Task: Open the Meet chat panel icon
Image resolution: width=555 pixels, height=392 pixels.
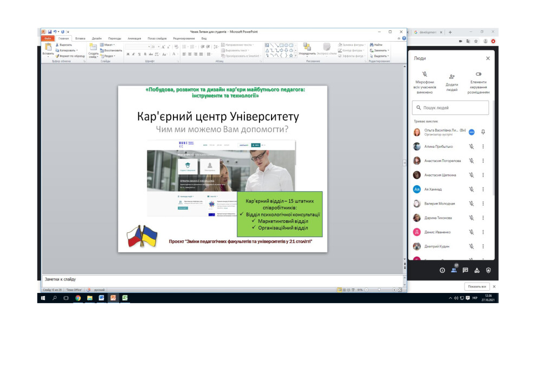Action: [x=466, y=270]
